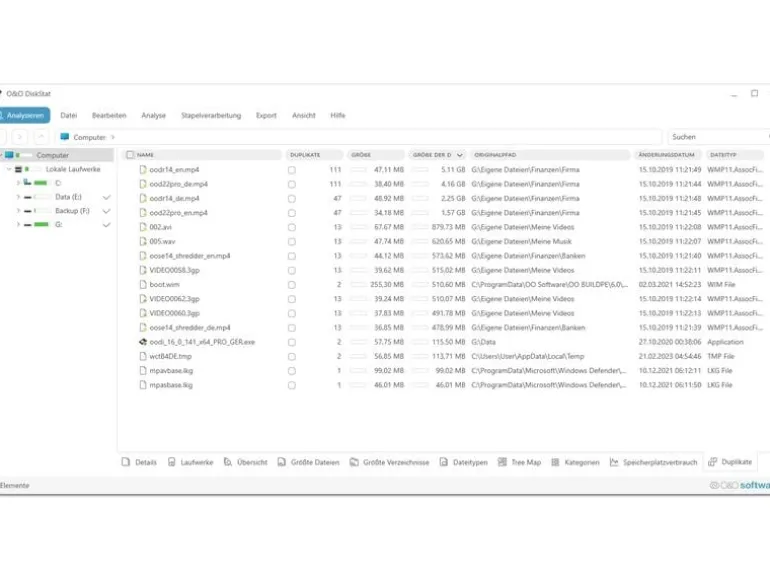Toggle the Backup (F:) drive checkmark

click(x=106, y=211)
